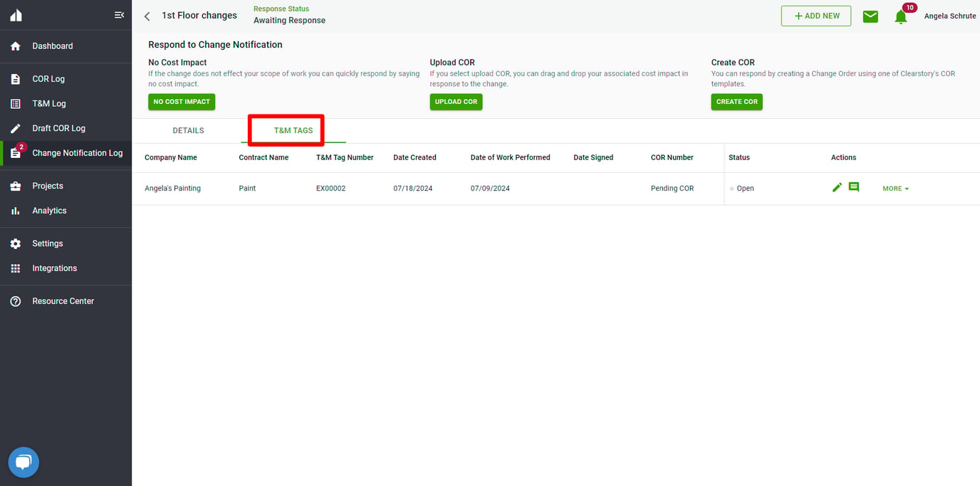Viewport: 980px width, 486px height.
Task: Click the UPLOAD COR button
Action: (x=456, y=102)
